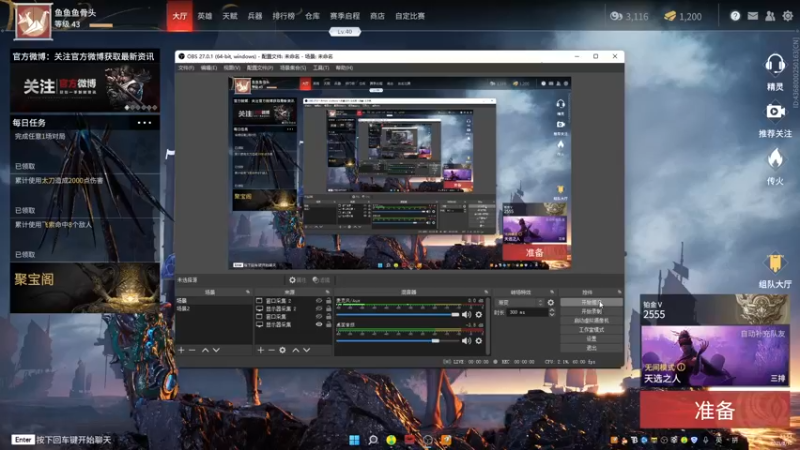
Task: Add a new scene with plus icon
Action: (181, 350)
